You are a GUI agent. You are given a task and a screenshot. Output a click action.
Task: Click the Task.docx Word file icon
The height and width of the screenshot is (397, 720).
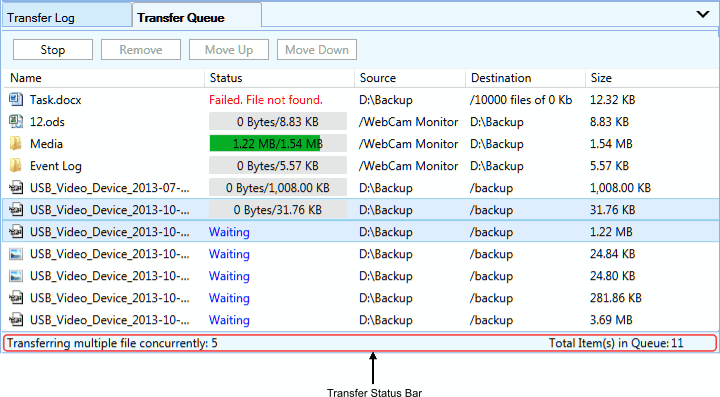pos(16,99)
